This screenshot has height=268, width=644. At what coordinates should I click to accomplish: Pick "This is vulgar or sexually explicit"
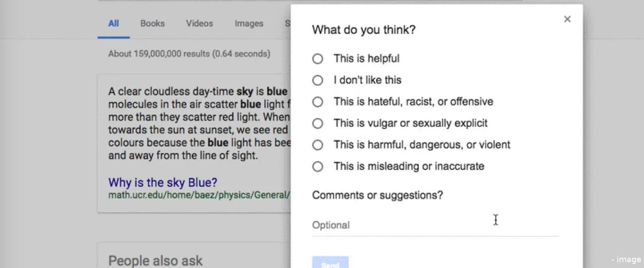click(x=318, y=123)
